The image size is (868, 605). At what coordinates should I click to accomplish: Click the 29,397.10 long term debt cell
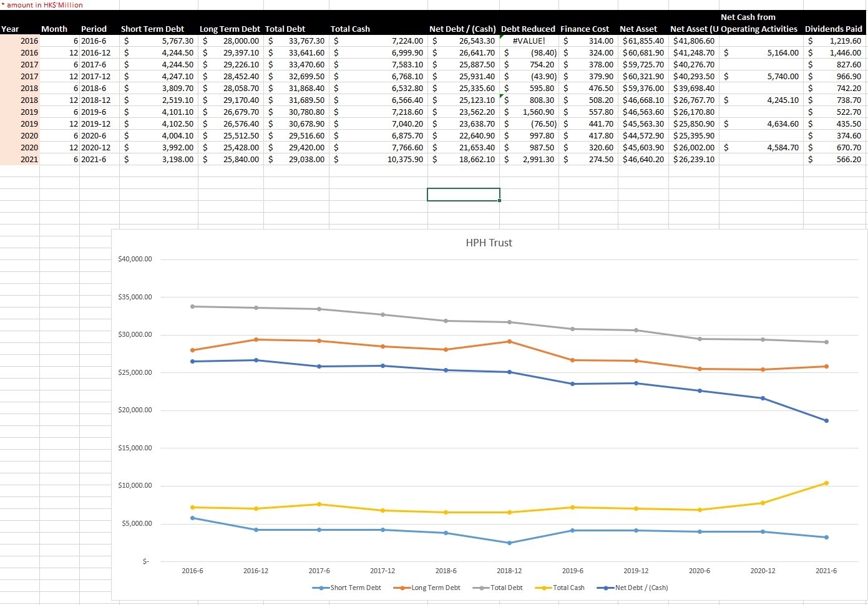(231, 52)
